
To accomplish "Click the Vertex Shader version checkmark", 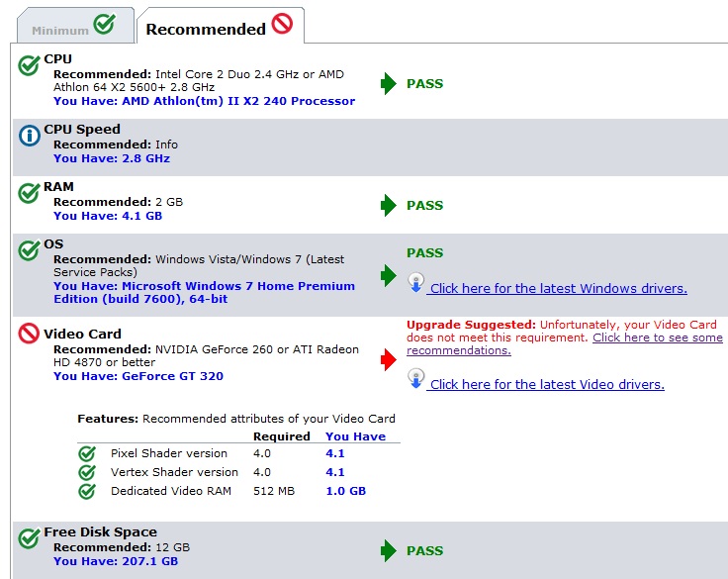I will [87, 472].
